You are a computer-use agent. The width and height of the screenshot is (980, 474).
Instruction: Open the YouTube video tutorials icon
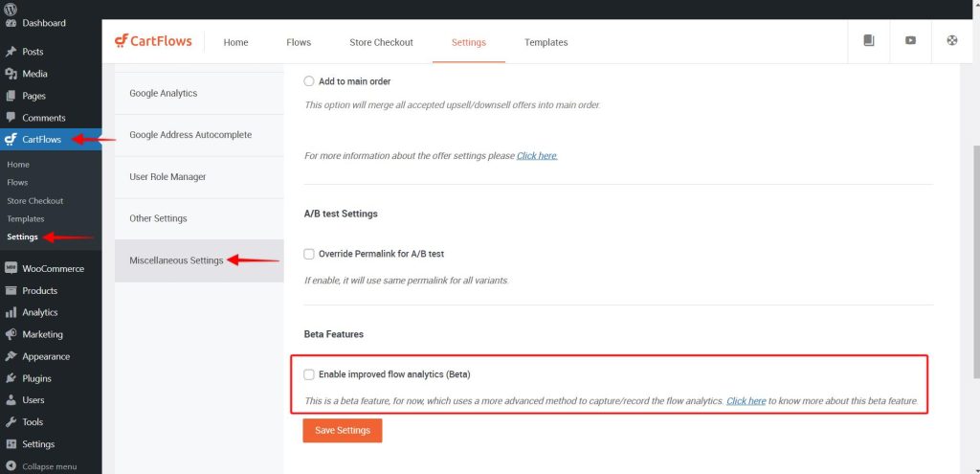coord(911,40)
